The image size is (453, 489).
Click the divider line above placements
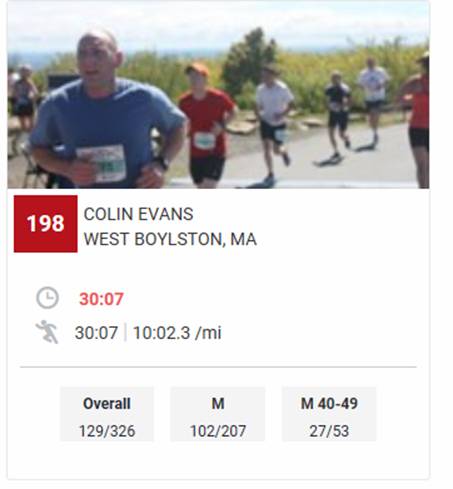[x=218, y=367]
